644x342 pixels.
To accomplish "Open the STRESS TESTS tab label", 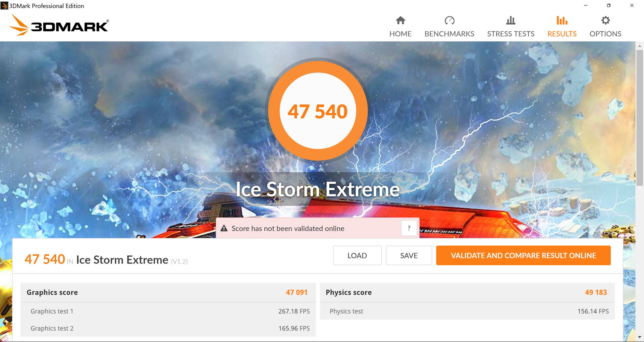I will 511,34.
